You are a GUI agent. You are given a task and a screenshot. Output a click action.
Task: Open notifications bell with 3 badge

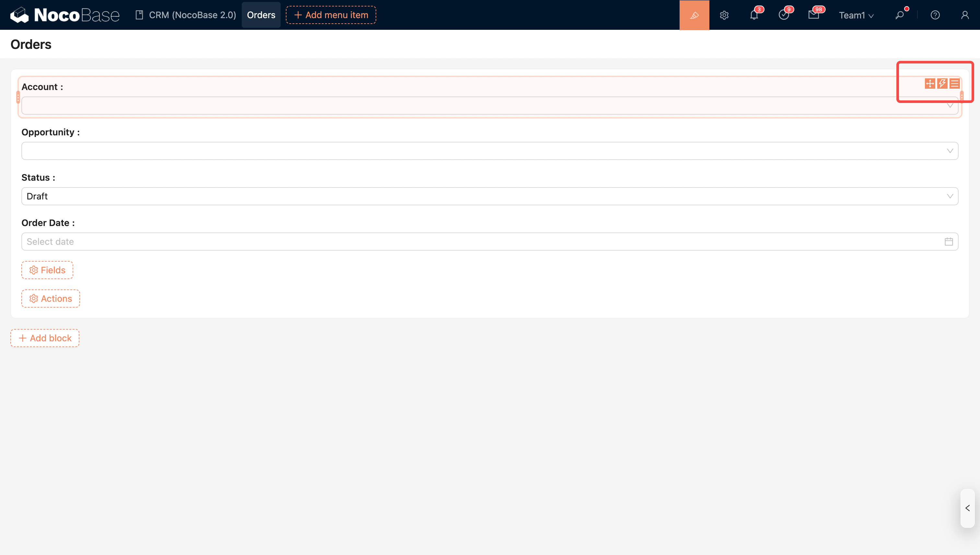click(x=754, y=15)
